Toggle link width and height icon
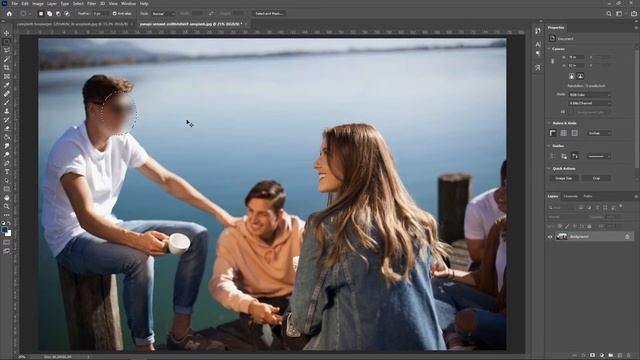Image resolution: width=640 pixels, height=360 pixels. 553,61
